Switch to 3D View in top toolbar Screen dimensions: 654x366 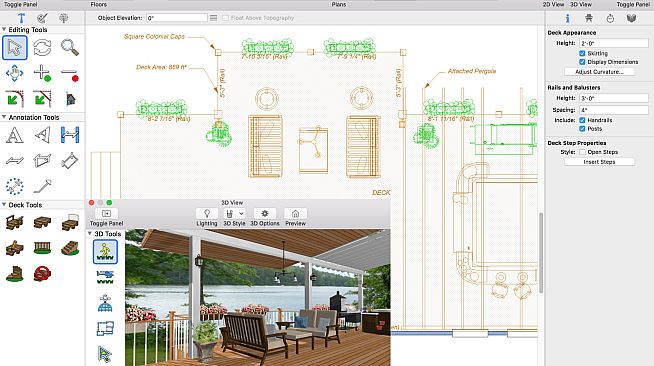(x=581, y=4)
